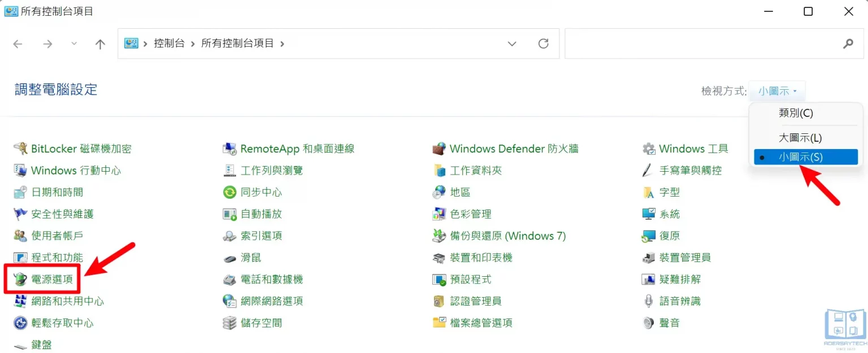Click the search magnifier icon

848,43
